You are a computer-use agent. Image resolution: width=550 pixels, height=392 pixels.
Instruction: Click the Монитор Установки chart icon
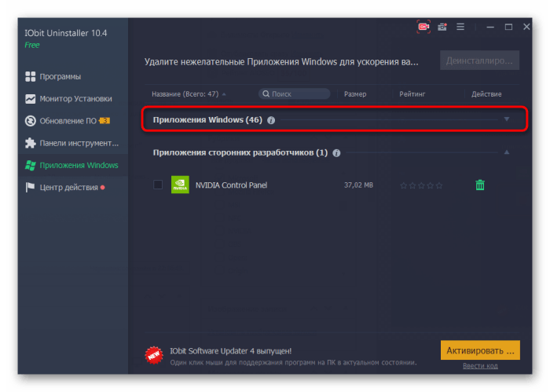point(31,99)
